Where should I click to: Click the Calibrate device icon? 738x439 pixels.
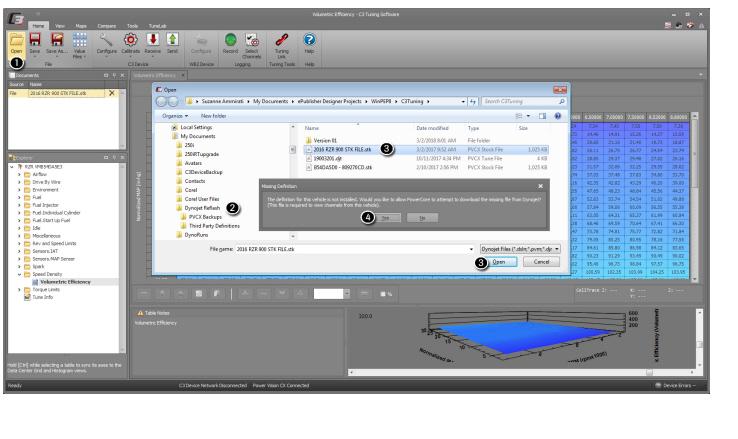[130, 41]
